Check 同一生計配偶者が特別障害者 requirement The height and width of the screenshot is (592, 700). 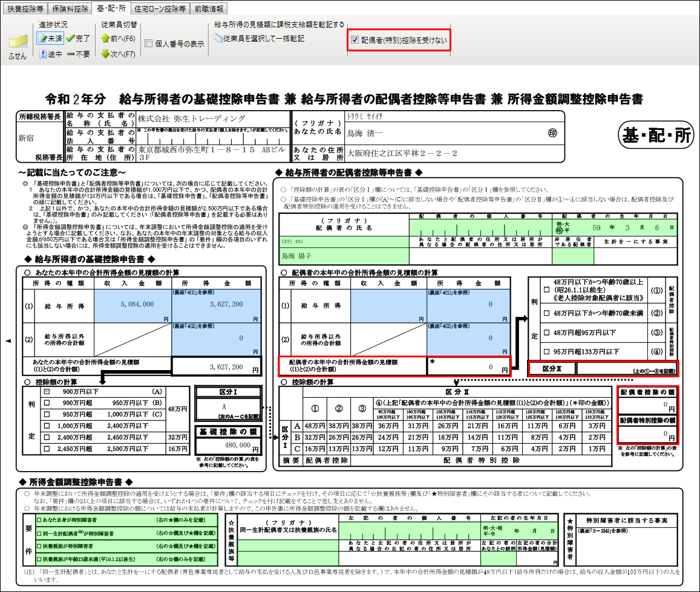pyautogui.click(x=39, y=533)
